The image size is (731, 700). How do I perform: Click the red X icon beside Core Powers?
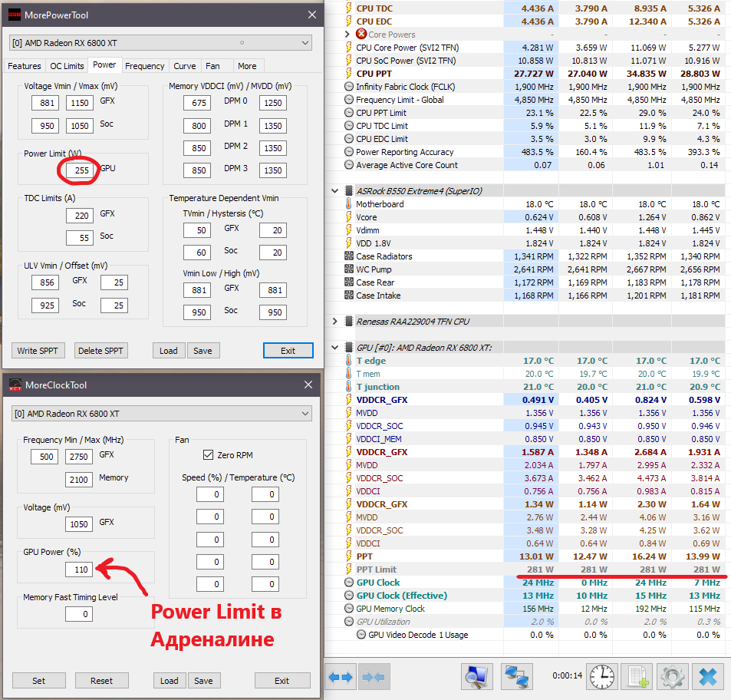click(361, 34)
